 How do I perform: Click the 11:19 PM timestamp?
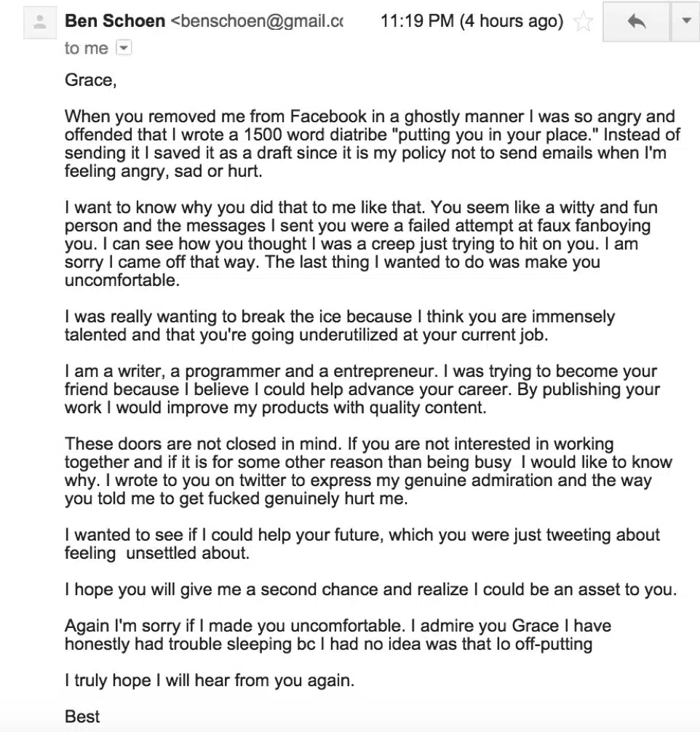(472, 21)
